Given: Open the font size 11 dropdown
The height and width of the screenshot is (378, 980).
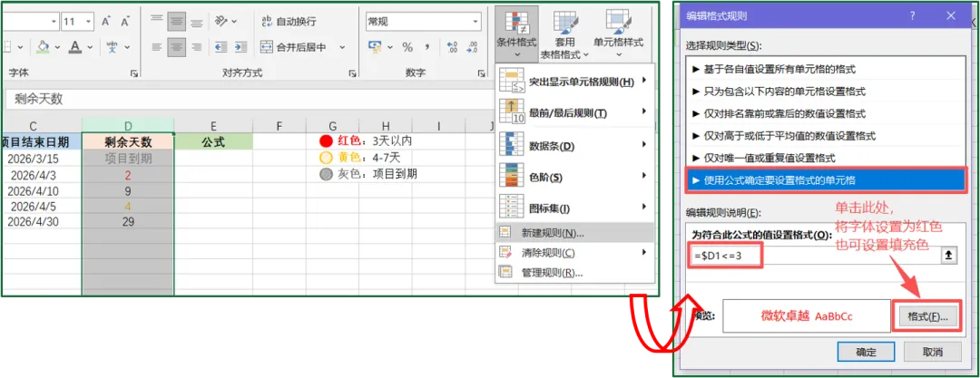Looking at the screenshot, I should pos(89,21).
